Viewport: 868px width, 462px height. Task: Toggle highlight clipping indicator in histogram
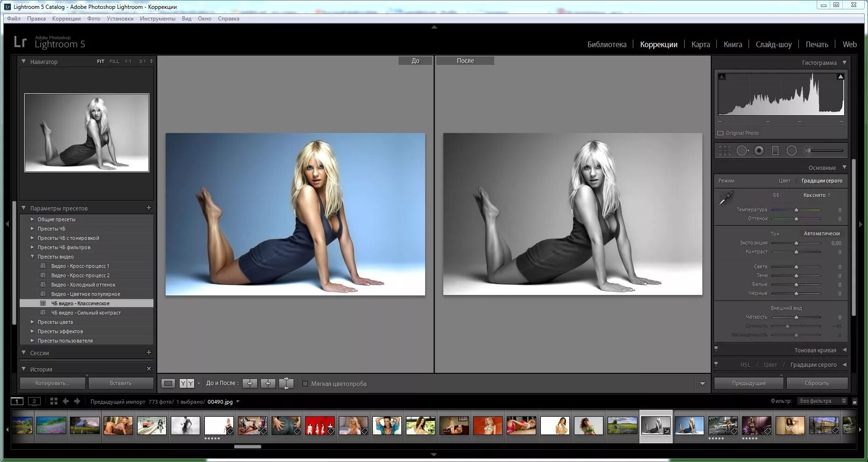pyautogui.click(x=840, y=77)
